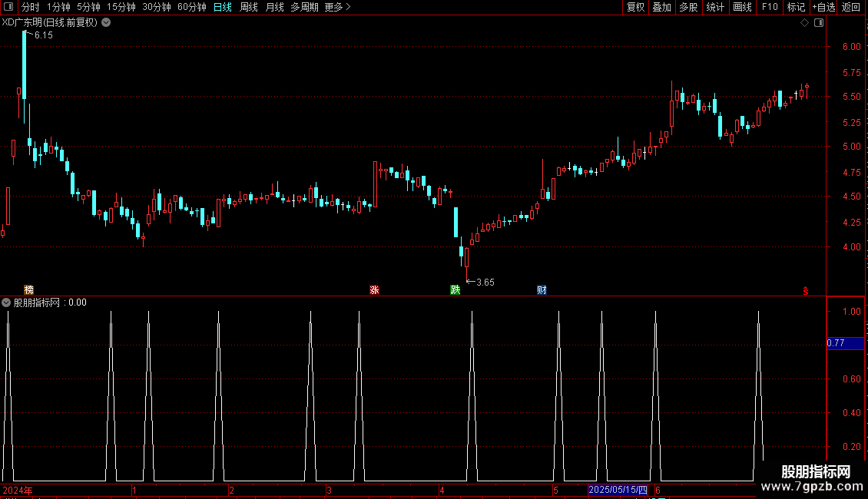Select the 60分钟 period

pyautogui.click(x=192, y=7)
